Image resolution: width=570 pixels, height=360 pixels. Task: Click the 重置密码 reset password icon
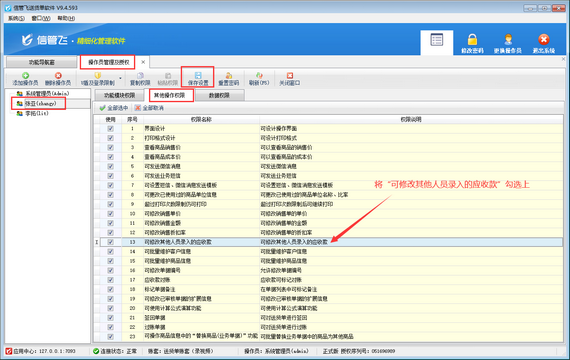[x=229, y=76]
